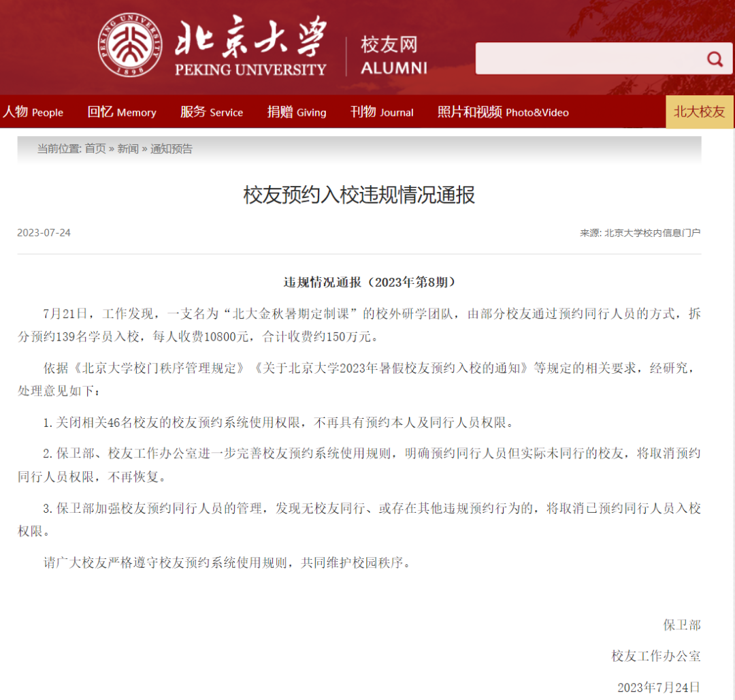Click the 校友工作办公室 signature line
Image resolution: width=735 pixels, height=700 pixels.
656,656
